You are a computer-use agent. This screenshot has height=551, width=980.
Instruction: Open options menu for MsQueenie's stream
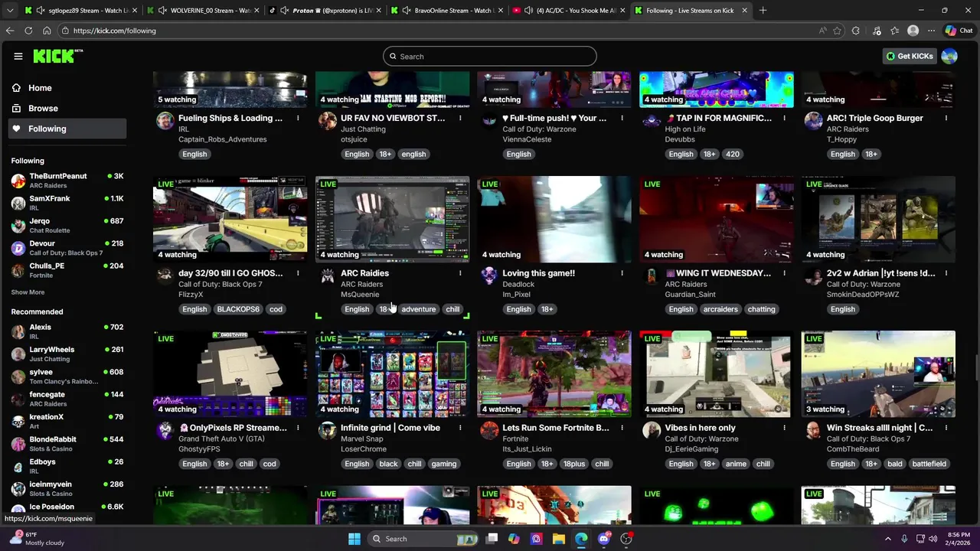(x=460, y=273)
